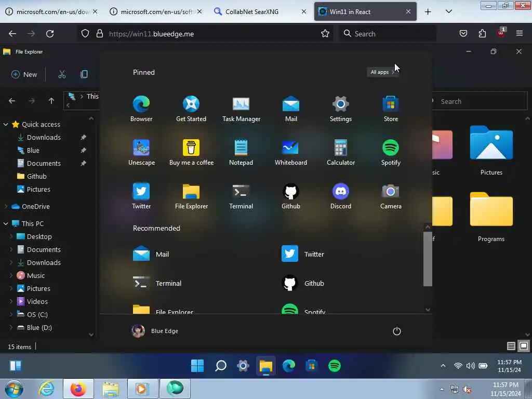Viewport: 532px width, 399px height.
Task: Expand the Music folder node
Action: (11, 275)
